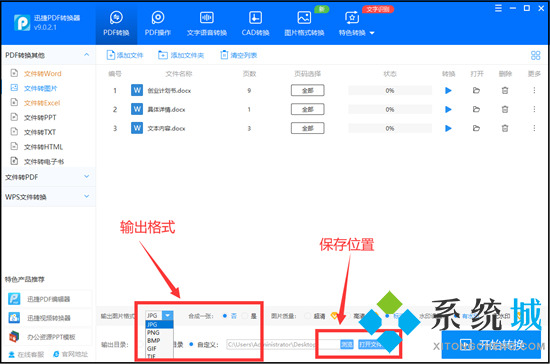Click the Word icon of 创业计划书.docx

(137, 90)
